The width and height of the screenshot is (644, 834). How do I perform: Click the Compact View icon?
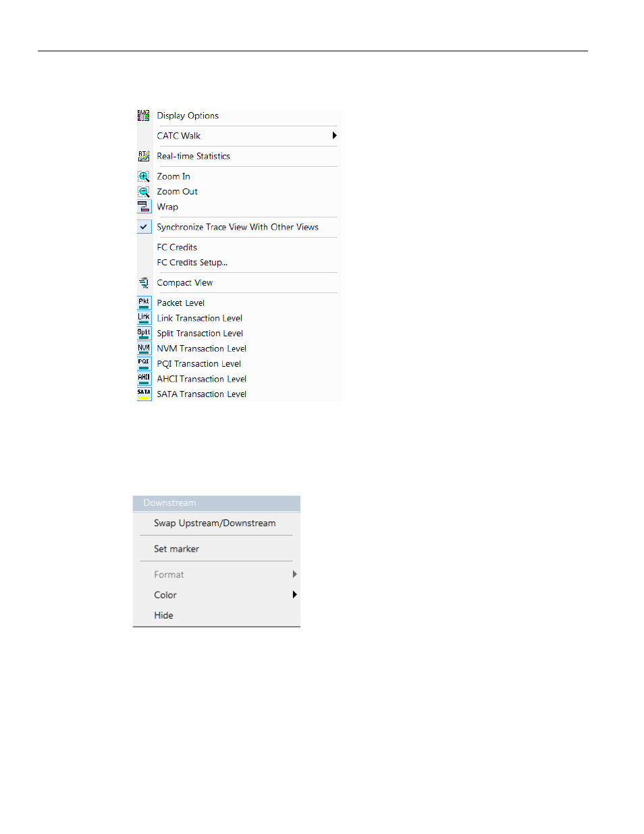(144, 283)
